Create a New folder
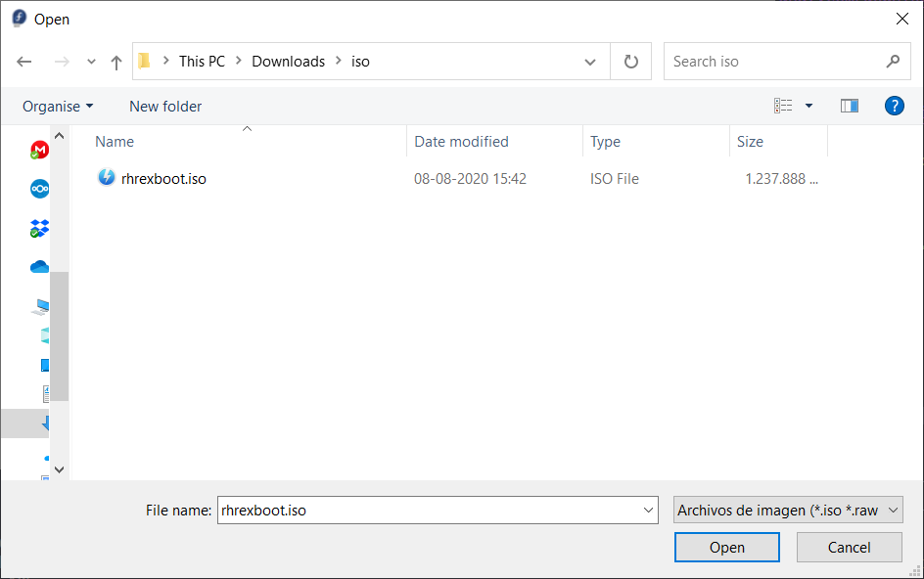Image resolution: width=924 pixels, height=579 pixels. point(165,107)
